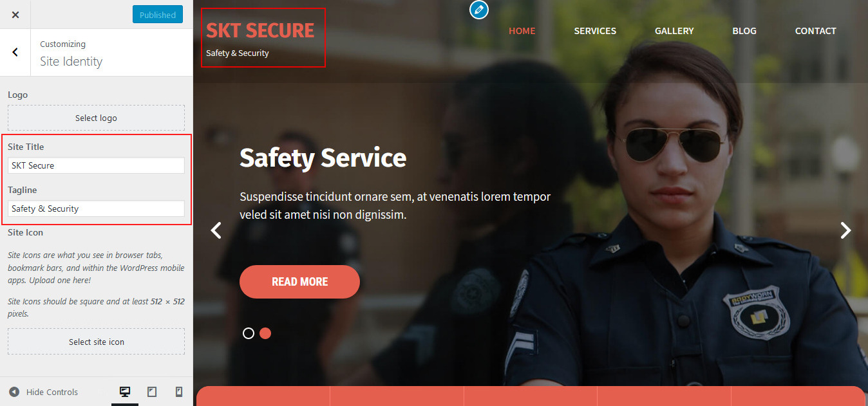The height and width of the screenshot is (406, 868).
Task: Switch to desktop preview device icon
Action: pos(125,392)
